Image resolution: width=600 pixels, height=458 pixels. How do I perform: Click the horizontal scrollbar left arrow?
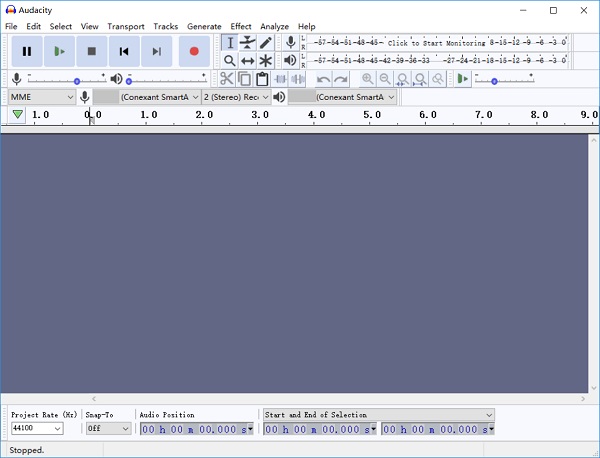pos(94,399)
